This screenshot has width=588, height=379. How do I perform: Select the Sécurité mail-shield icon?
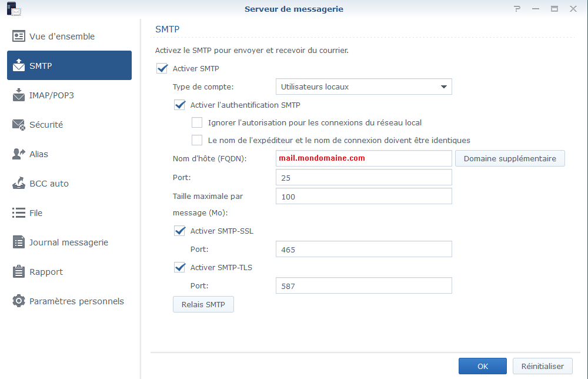click(x=19, y=125)
